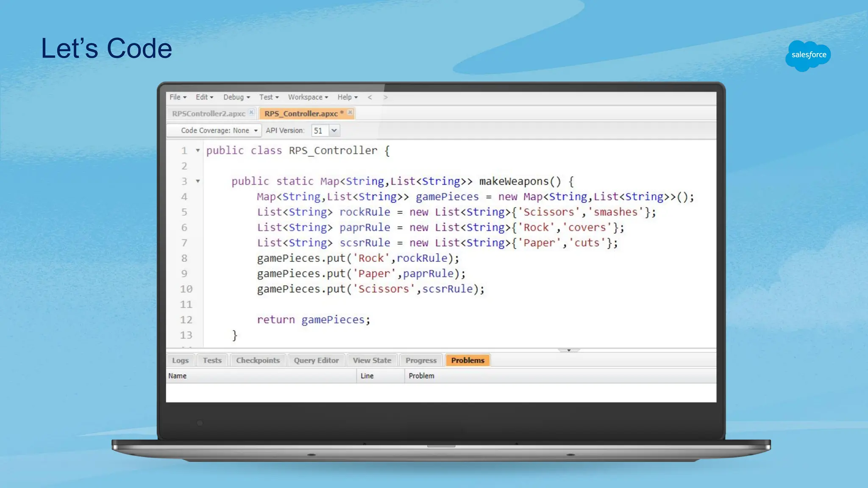Viewport: 868px width, 488px height.
Task: Click the Salesforce cloud logo
Action: click(808, 55)
